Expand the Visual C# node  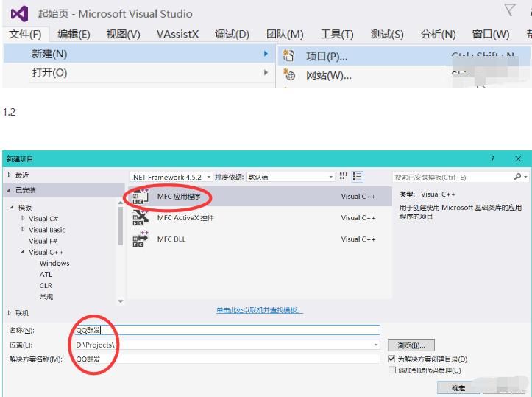(23, 218)
